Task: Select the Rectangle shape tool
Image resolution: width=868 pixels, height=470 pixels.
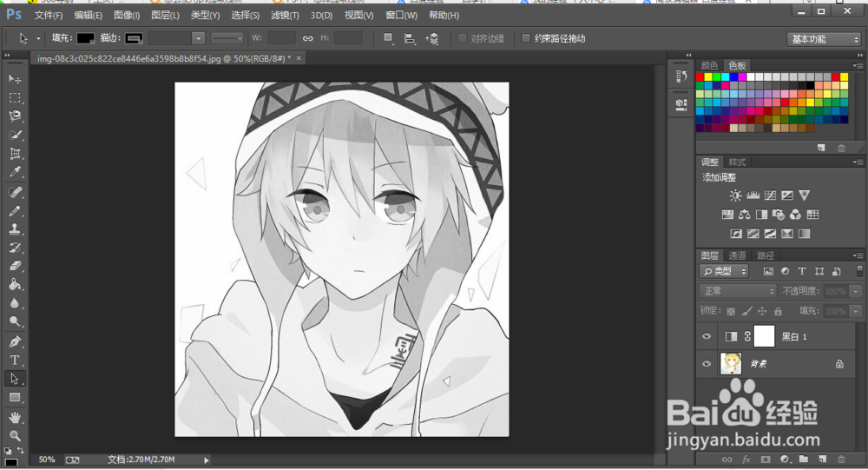Action: tap(15, 397)
